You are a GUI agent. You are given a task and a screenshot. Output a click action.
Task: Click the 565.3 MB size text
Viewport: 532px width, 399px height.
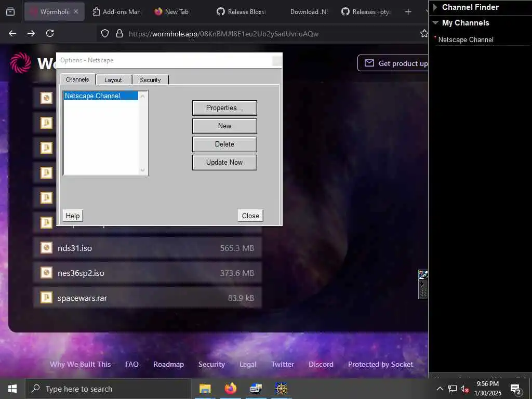(237, 248)
